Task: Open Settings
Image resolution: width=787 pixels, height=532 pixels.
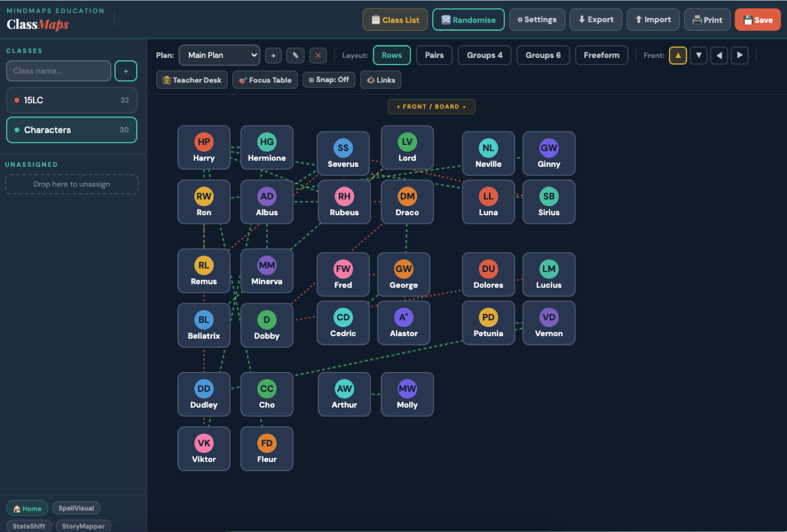Action: [537, 20]
